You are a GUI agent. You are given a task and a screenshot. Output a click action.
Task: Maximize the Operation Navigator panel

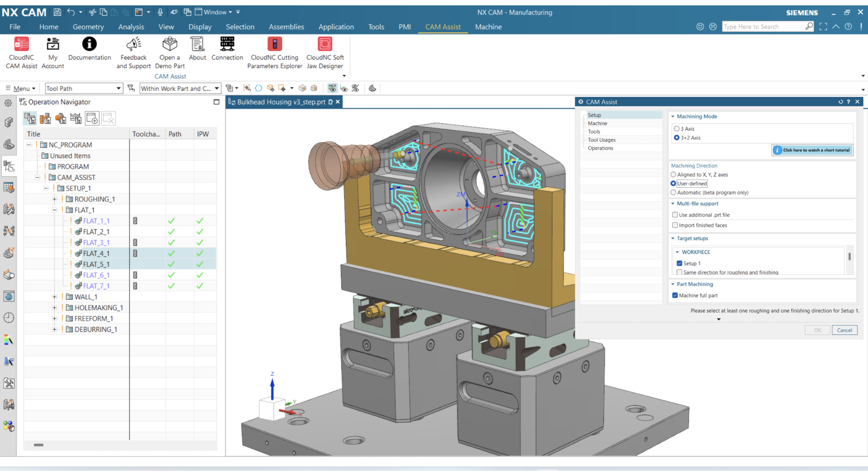(217, 102)
